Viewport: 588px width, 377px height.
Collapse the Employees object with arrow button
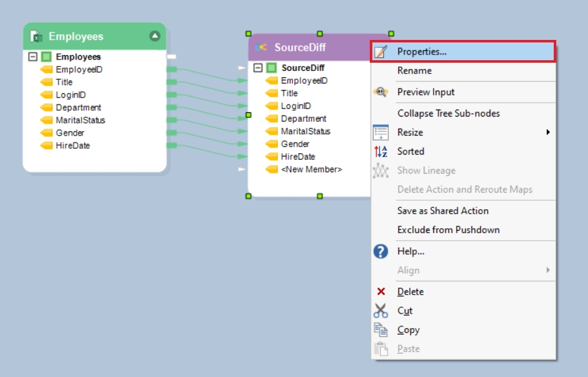pos(155,36)
